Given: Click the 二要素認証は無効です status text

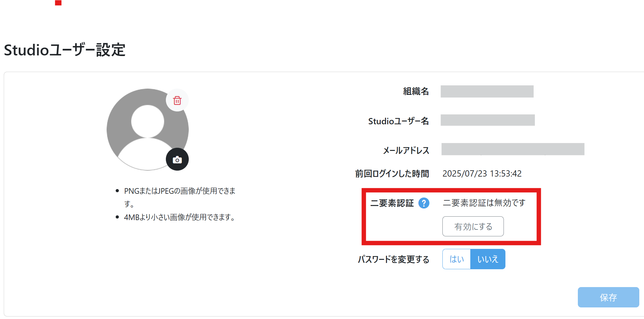Looking at the screenshot, I should [484, 203].
